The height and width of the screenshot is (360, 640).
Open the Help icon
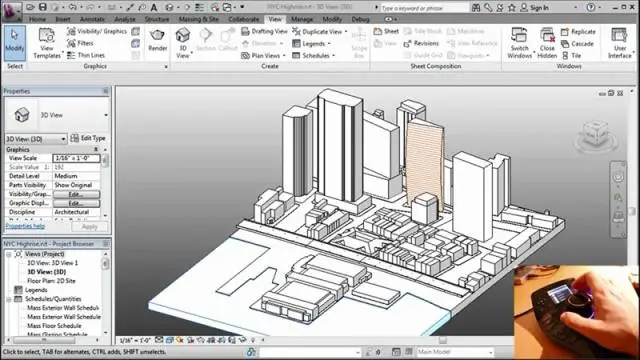[x=590, y=7]
